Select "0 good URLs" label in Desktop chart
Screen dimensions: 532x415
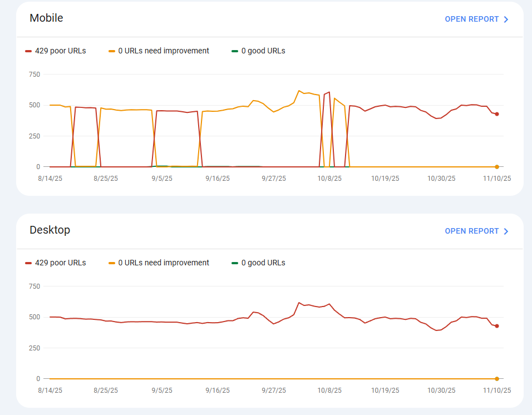[263, 263]
